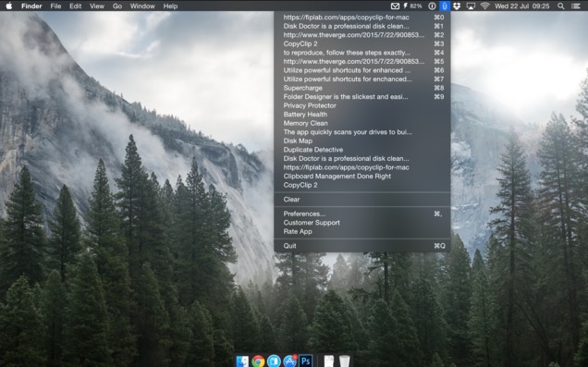Click the blue CopyClip icon in Dock
588x367 pixels.
click(274, 361)
